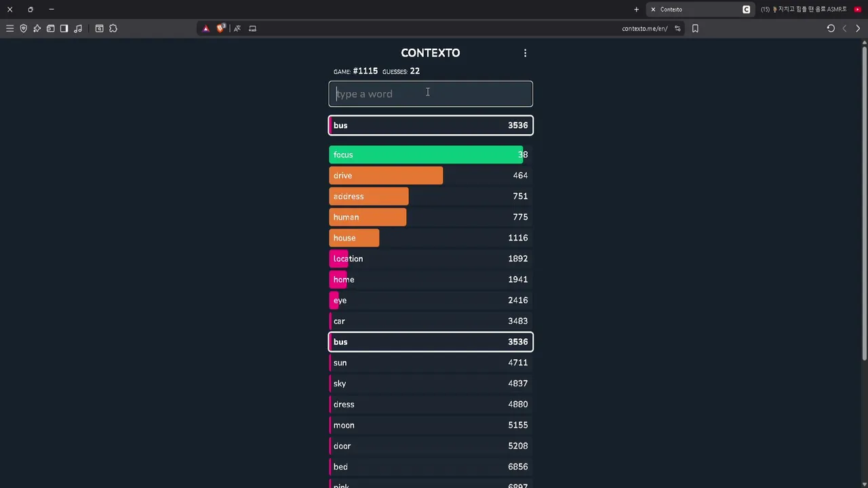The height and width of the screenshot is (488, 868).
Task: Click the music note playlist icon
Action: tap(78, 28)
